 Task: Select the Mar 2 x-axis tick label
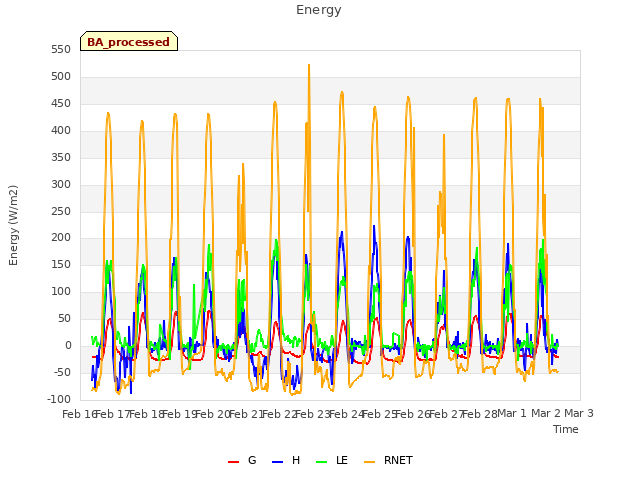coord(546,413)
